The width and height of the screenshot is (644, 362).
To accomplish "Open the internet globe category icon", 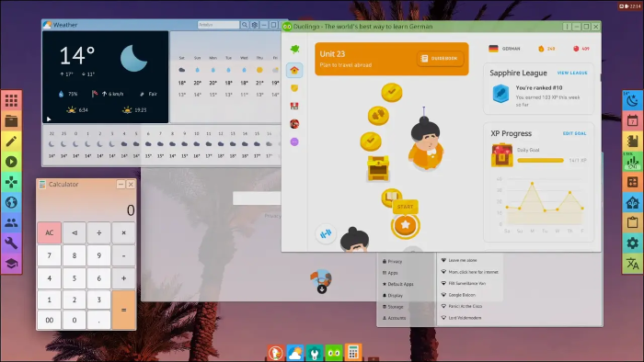I will (11, 202).
